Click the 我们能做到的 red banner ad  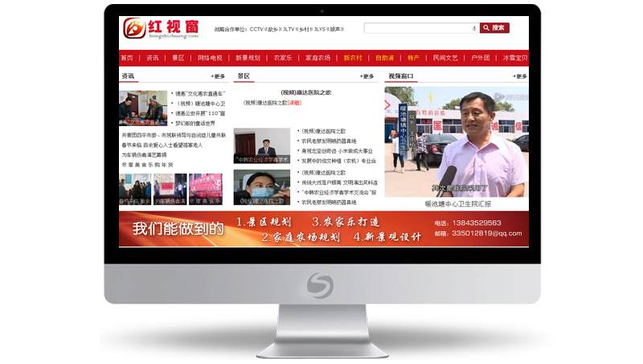pos(323,228)
